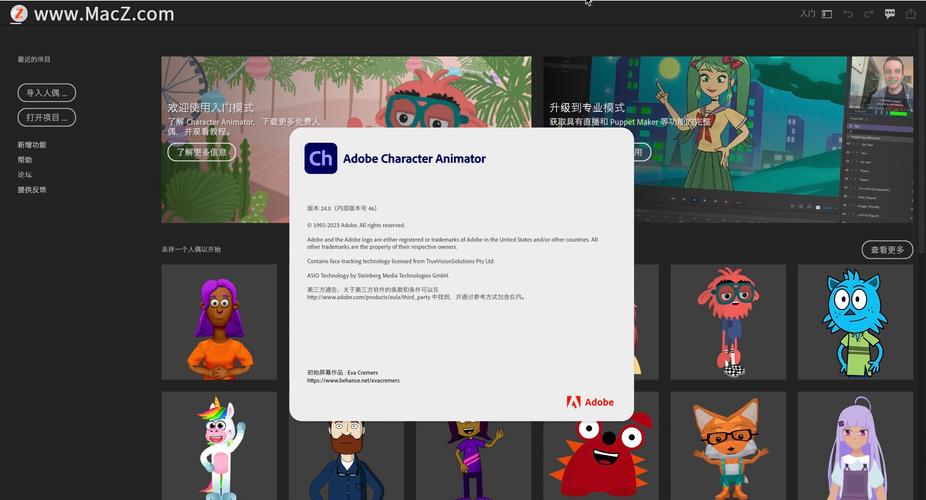926x500 pixels.
Task: Select the blue cat puppet thumbnail
Action: pyautogui.click(x=855, y=322)
